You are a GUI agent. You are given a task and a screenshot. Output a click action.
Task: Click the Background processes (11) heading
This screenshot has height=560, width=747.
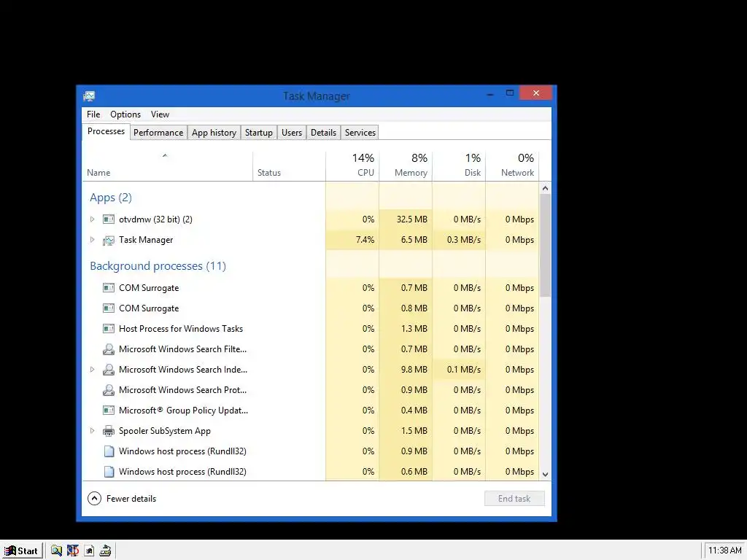(158, 266)
